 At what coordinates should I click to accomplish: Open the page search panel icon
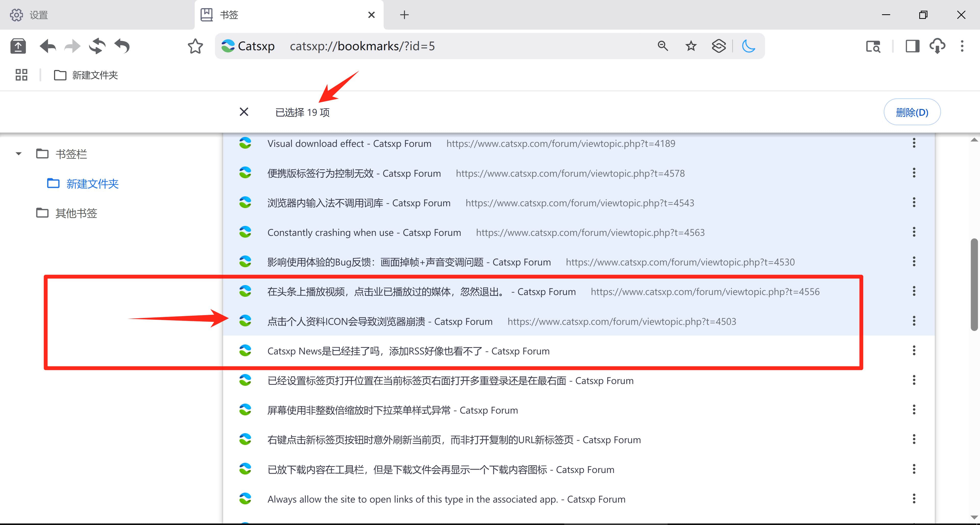pyautogui.click(x=873, y=46)
